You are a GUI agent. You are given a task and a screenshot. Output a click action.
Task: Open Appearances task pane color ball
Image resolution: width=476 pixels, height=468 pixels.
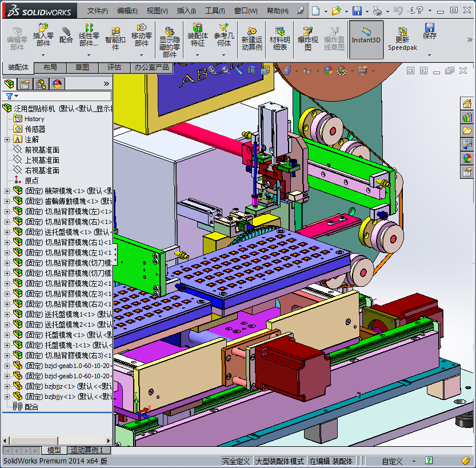[x=467, y=158]
